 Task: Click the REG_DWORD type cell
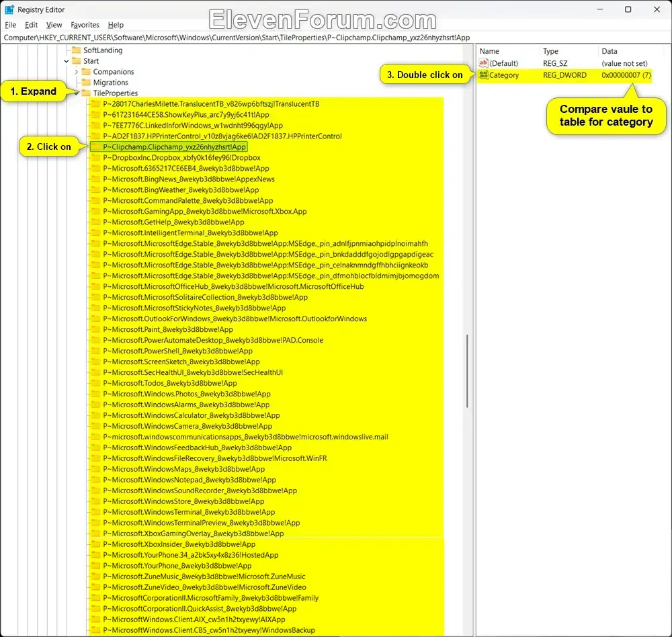[564, 75]
